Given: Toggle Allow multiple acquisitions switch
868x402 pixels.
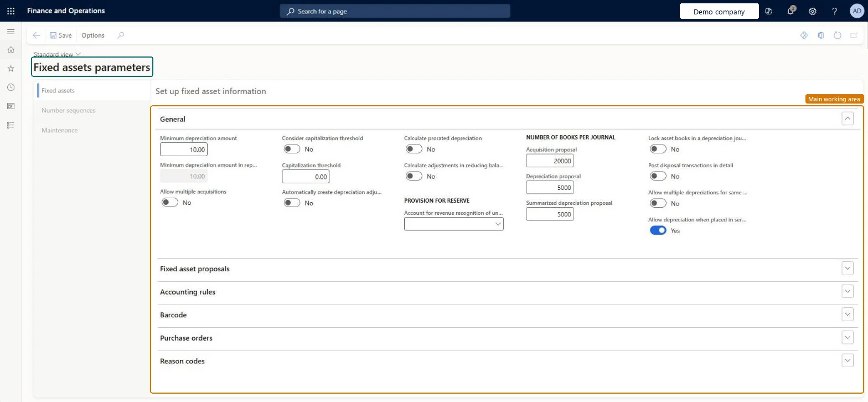Looking at the screenshot, I should (x=170, y=203).
